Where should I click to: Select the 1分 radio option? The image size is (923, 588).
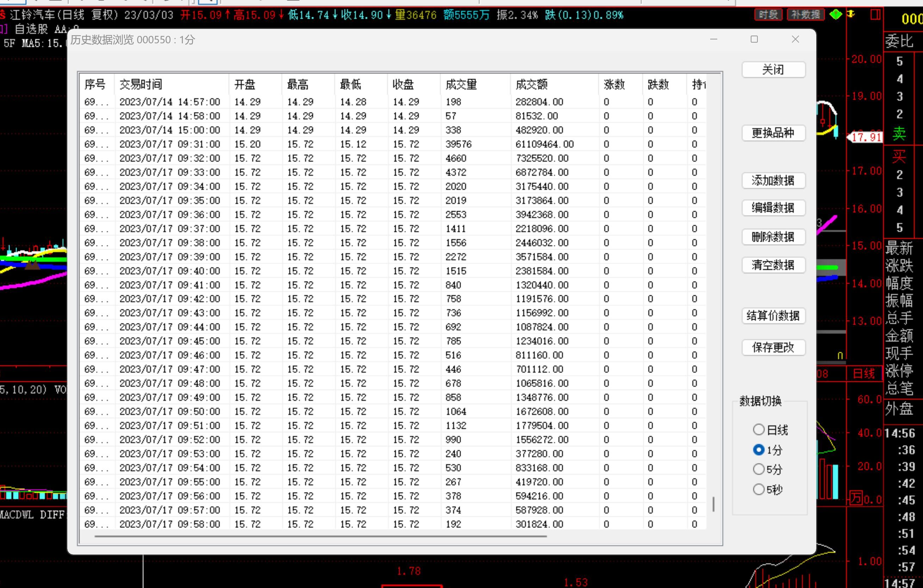click(758, 450)
